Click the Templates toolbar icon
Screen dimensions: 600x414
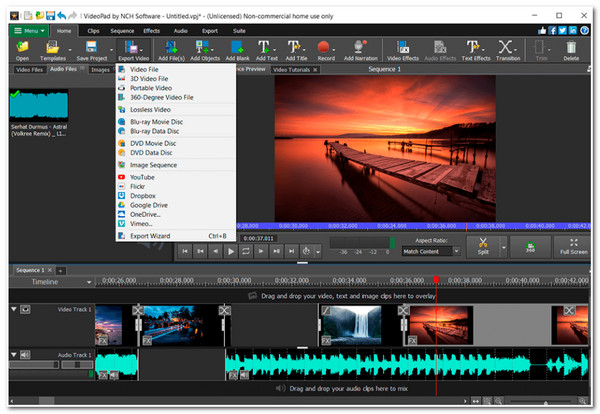(x=52, y=51)
